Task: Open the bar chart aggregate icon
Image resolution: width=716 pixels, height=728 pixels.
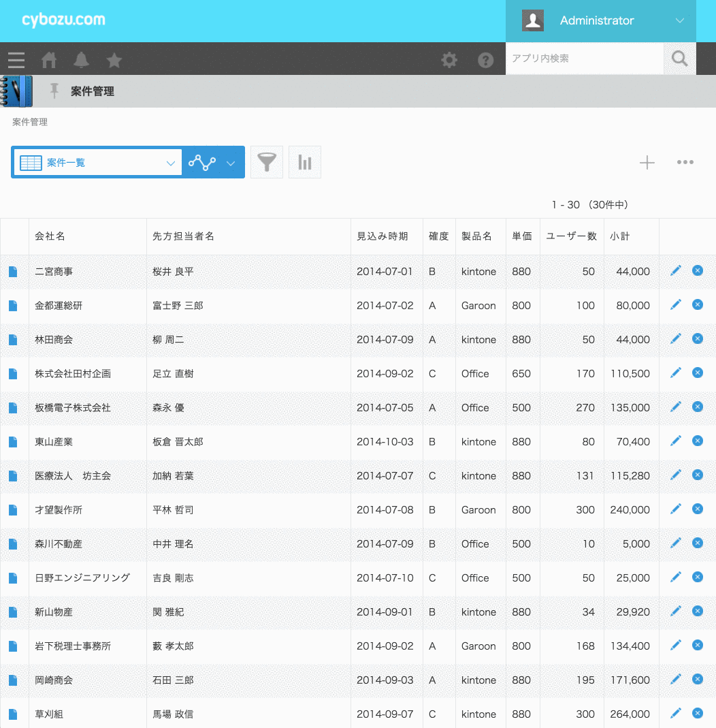Action: pos(304,163)
